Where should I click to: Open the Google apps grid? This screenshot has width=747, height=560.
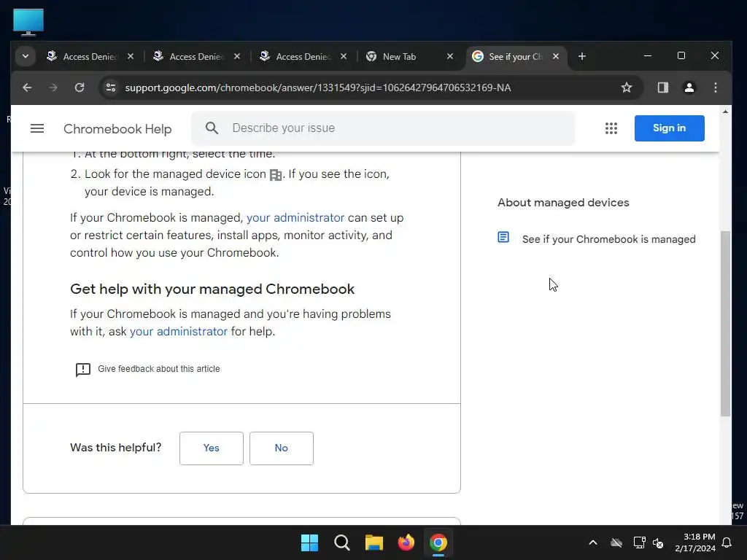(x=611, y=128)
